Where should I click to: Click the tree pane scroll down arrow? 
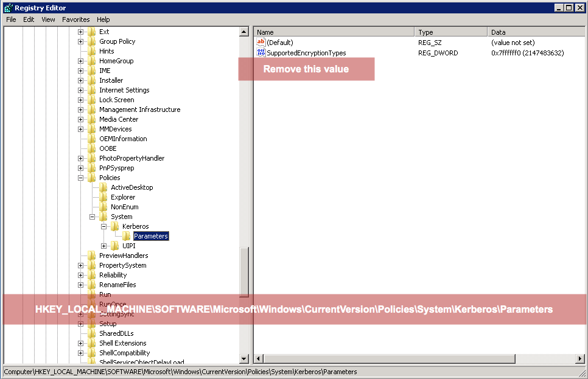(243, 359)
